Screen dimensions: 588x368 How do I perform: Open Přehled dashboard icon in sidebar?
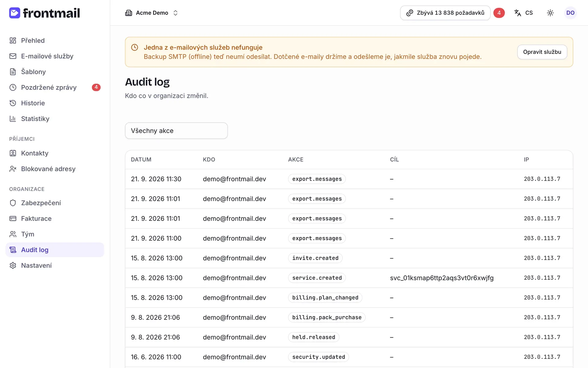[x=13, y=40]
